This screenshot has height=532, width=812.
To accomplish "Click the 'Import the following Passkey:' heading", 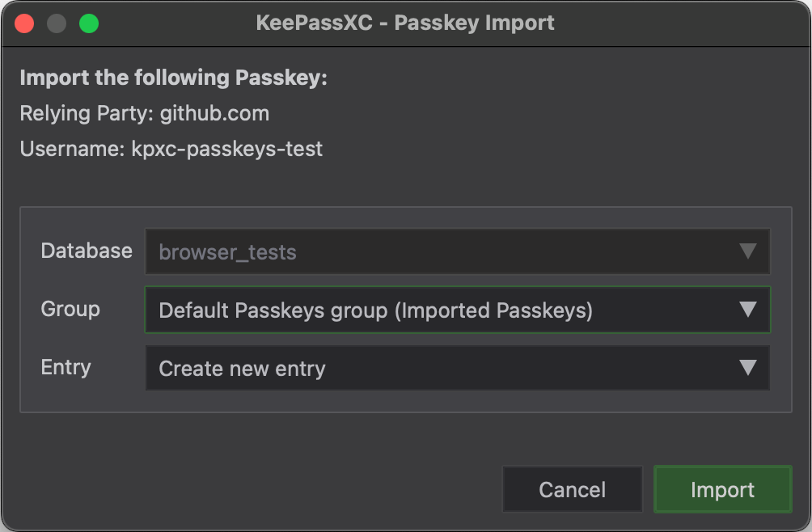I will point(174,78).
